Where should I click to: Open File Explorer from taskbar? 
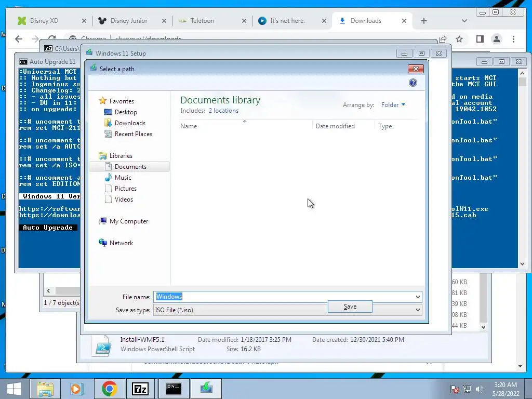pos(45,389)
